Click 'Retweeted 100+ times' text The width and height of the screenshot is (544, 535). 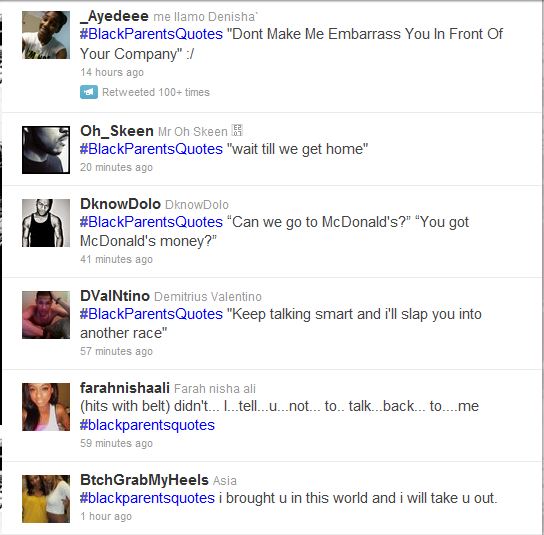156,92
